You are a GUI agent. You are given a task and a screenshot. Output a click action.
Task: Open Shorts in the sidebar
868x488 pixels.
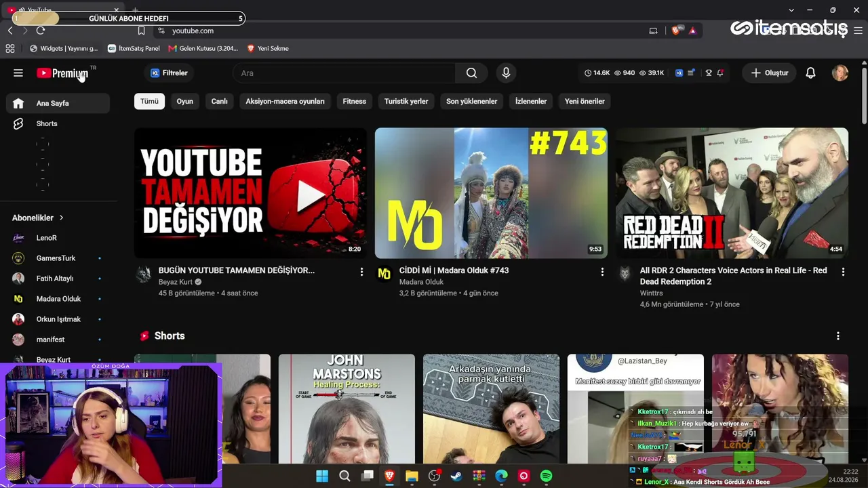coord(58,123)
